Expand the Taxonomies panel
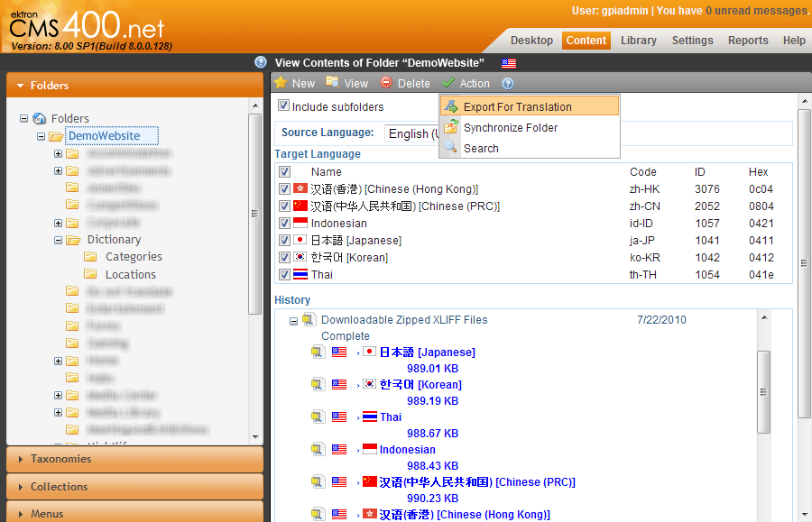 pos(134,459)
